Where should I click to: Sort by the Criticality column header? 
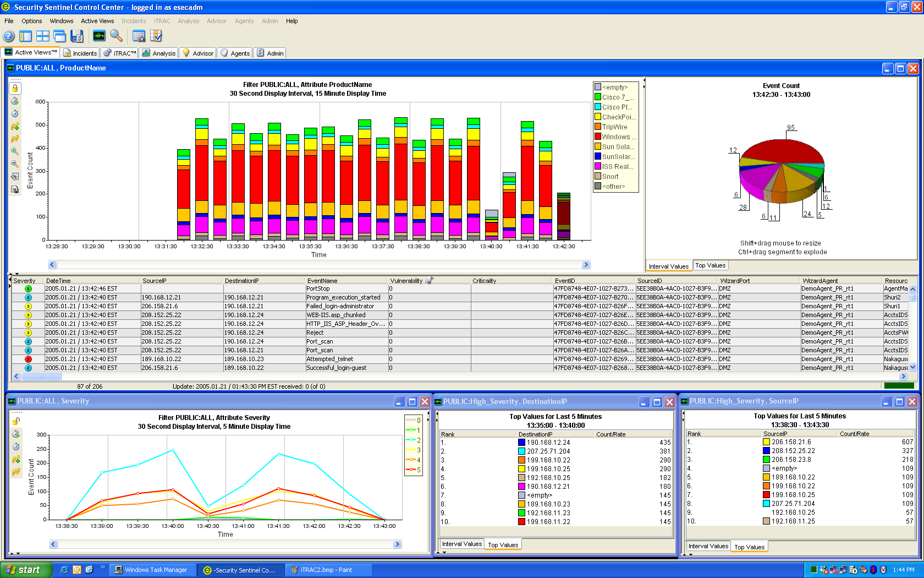(512, 281)
